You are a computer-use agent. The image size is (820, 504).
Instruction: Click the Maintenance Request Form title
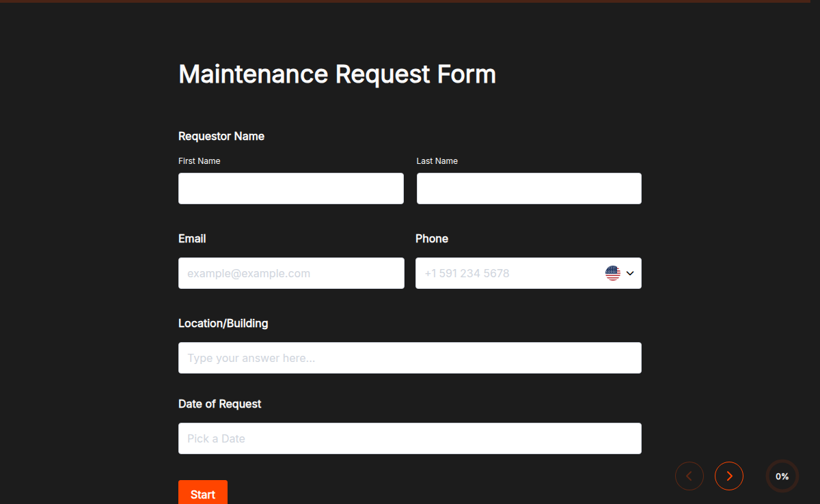[337, 74]
